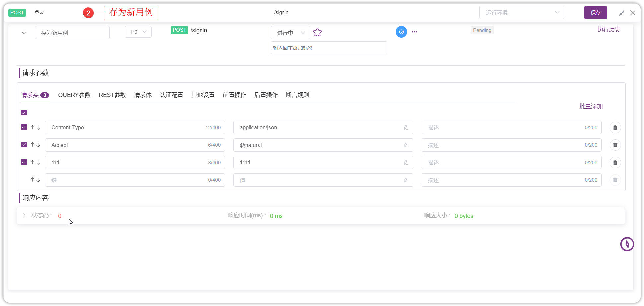Click the 批量添加 link
This screenshot has height=306, width=644.
591,106
